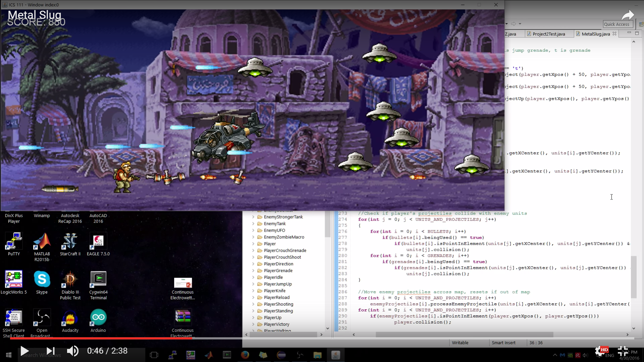Seek on the red video progress bar
644x362 pixels.
click(x=101, y=338)
